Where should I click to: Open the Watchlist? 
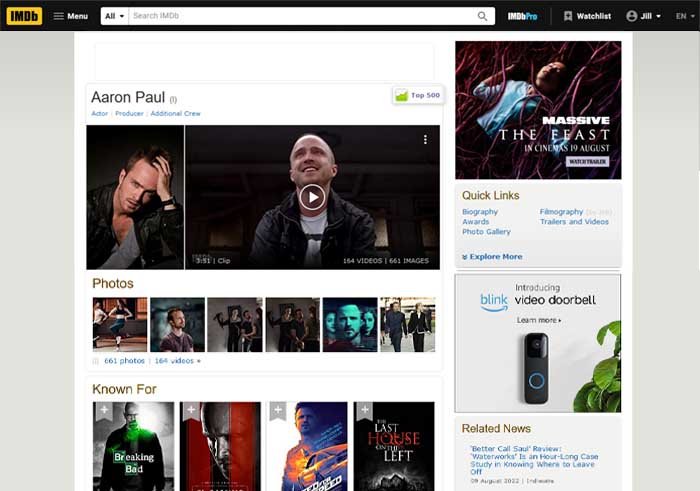(587, 16)
